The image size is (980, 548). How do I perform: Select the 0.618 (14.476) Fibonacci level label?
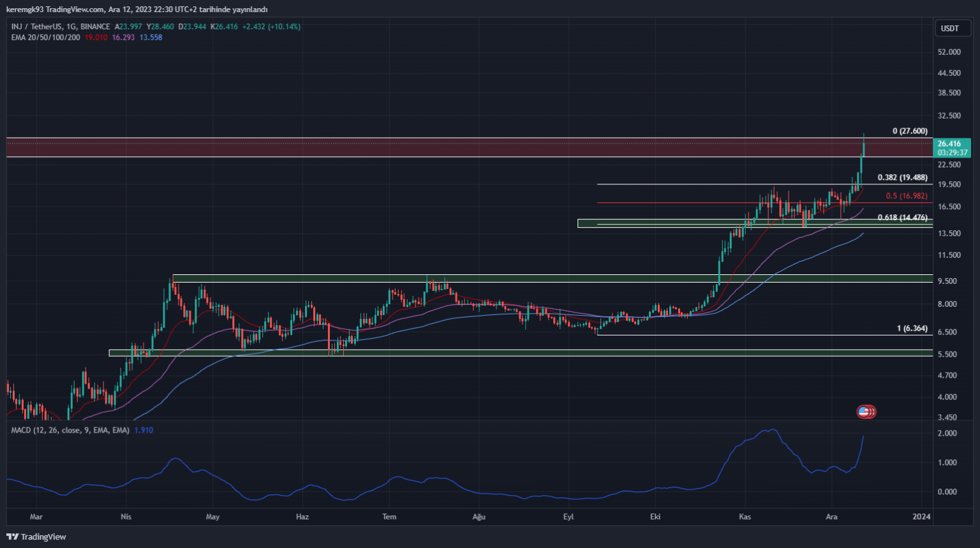pyautogui.click(x=902, y=218)
